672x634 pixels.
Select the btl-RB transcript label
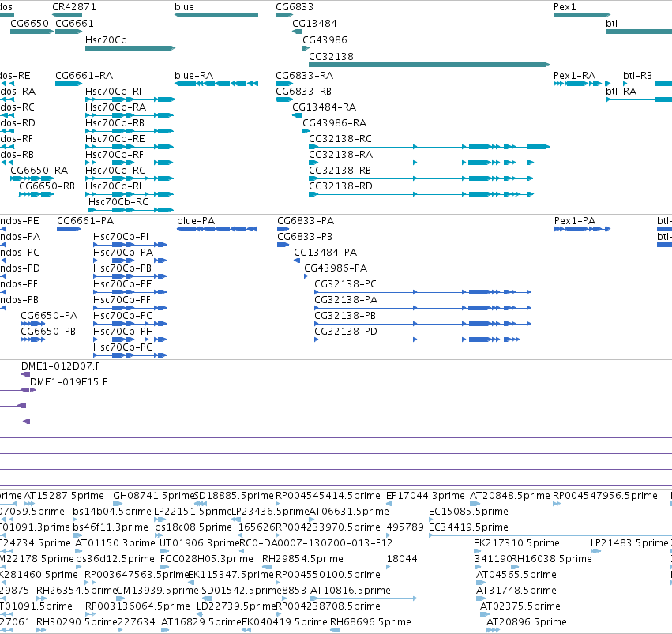[637, 76]
